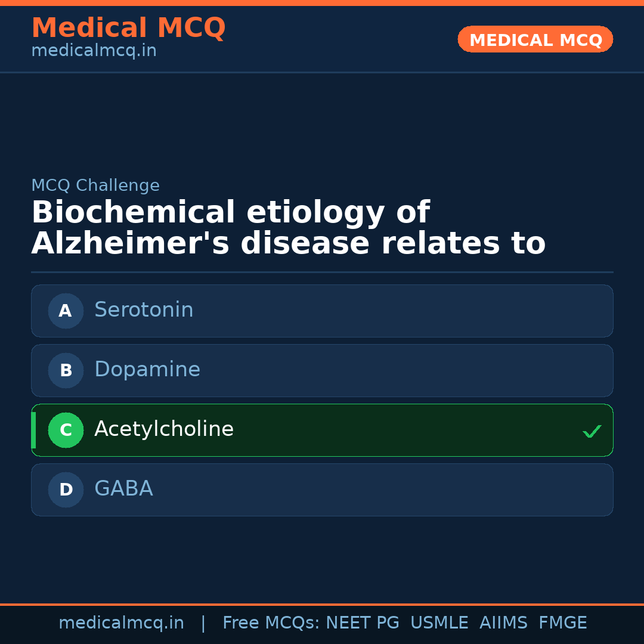Image resolution: width=644 pixels, height=644 pixels.
Task: Click the letter D circle badge
Action: pos(66,490)
